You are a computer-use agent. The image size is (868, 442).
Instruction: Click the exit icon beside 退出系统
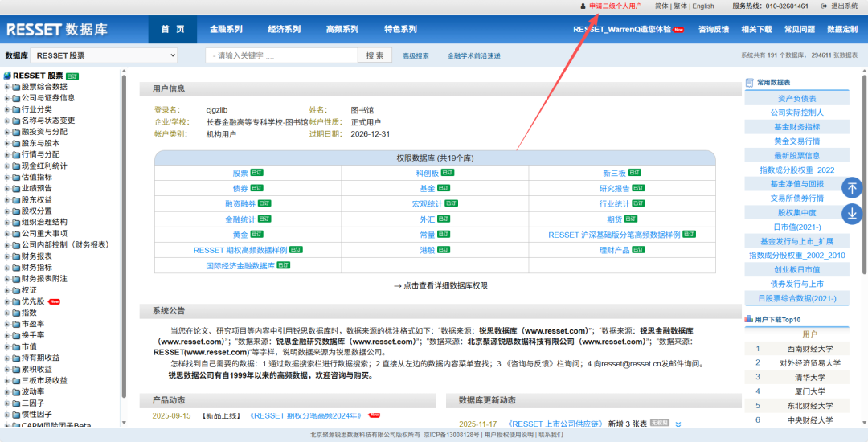(825, 6)
